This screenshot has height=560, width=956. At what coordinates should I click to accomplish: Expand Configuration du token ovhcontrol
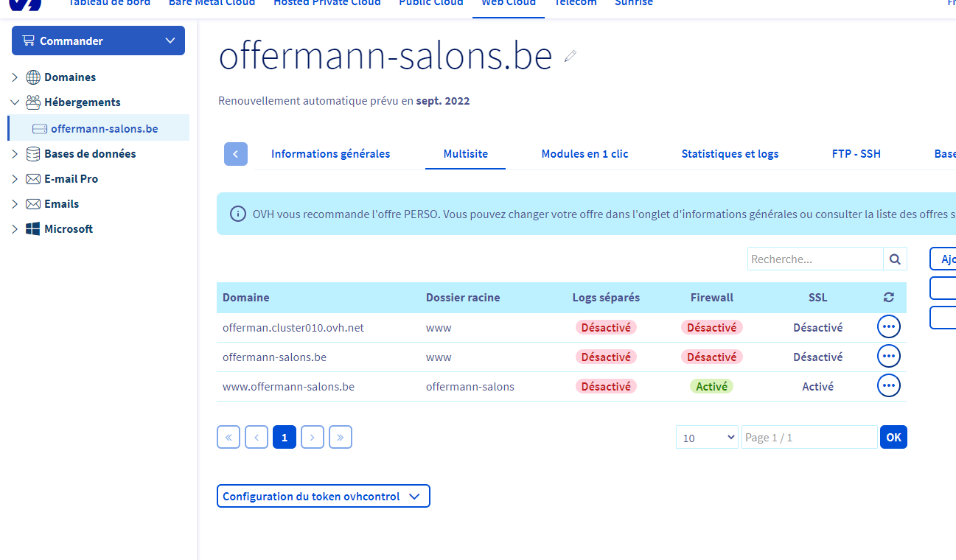coord(323,497)
